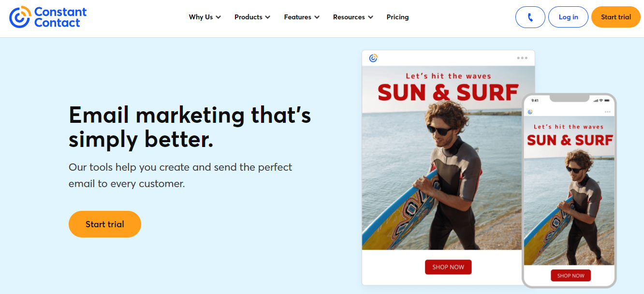
Task: Select the Why Us menu item
Action: (x=201, y=17)
